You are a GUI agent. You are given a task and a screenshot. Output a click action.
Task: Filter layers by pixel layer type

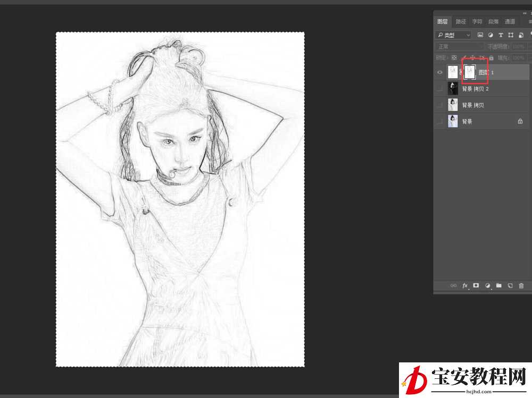tap(480, 35)
